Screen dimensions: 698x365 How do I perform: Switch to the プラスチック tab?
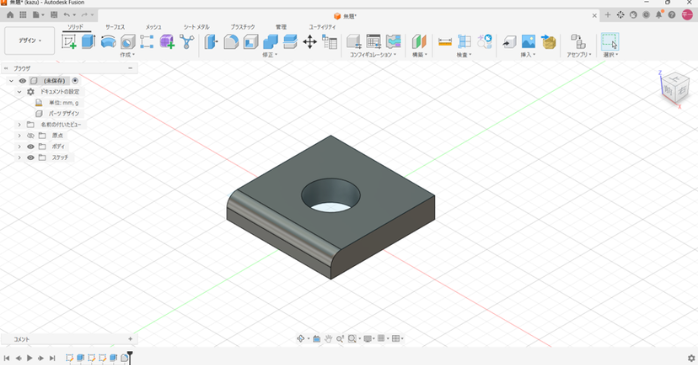pos(243,27)
